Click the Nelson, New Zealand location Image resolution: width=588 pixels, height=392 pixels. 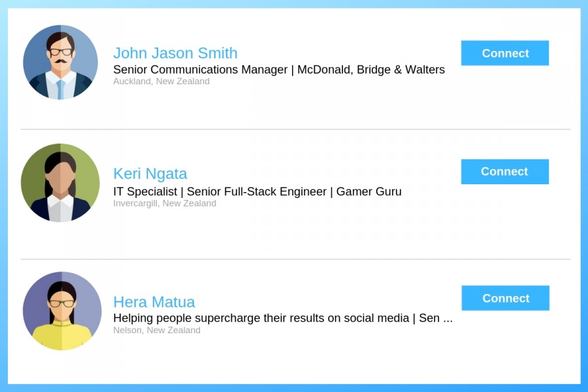(157, 330)
